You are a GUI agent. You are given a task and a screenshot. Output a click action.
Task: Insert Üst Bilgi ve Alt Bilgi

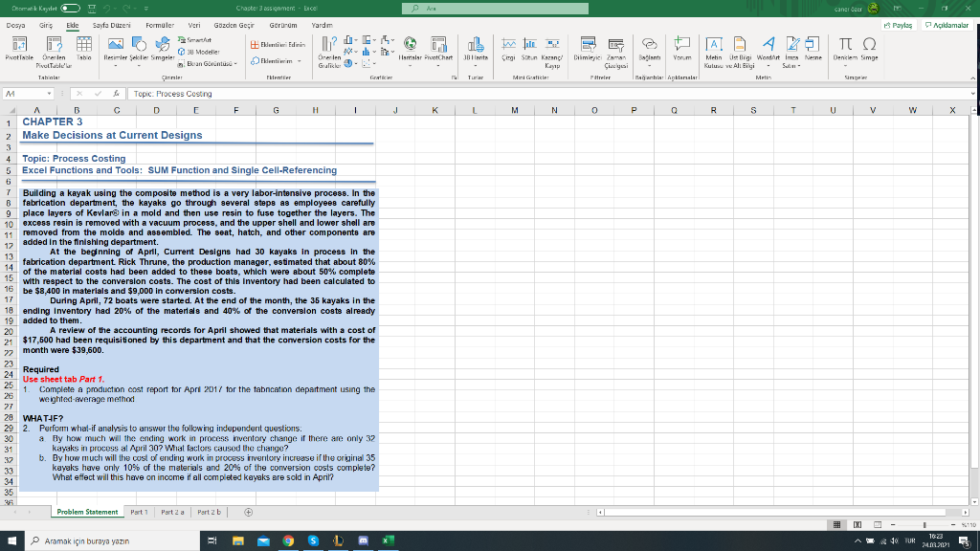click(740, 52)
